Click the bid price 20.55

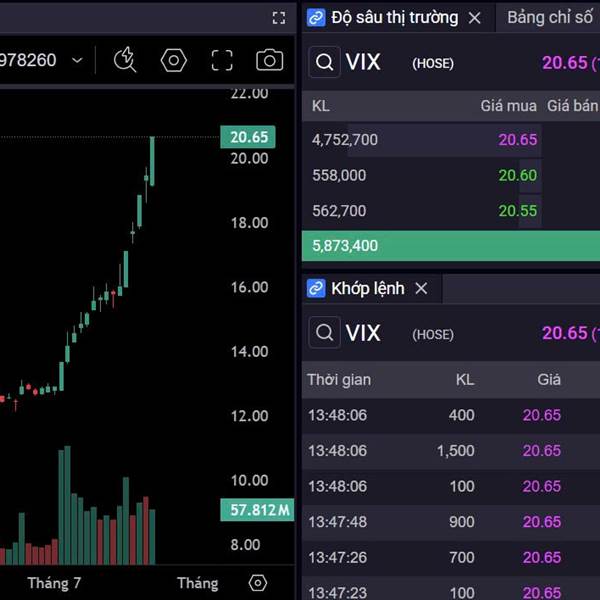click(x=518, y=211)
